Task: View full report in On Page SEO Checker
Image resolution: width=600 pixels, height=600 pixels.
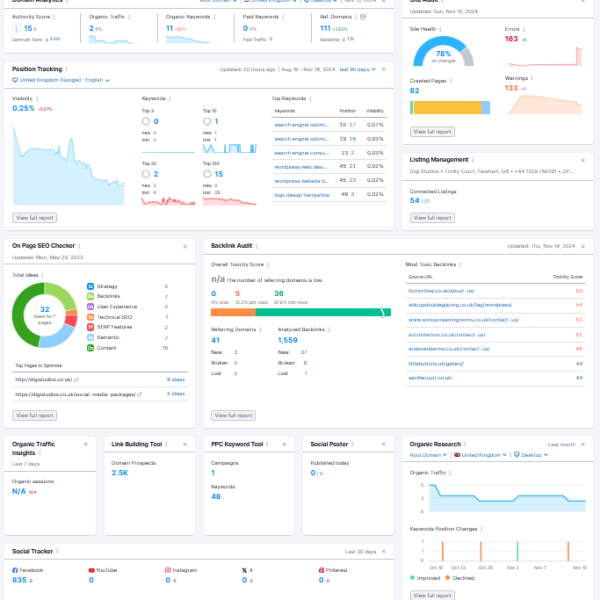Action: click(34, 415)
